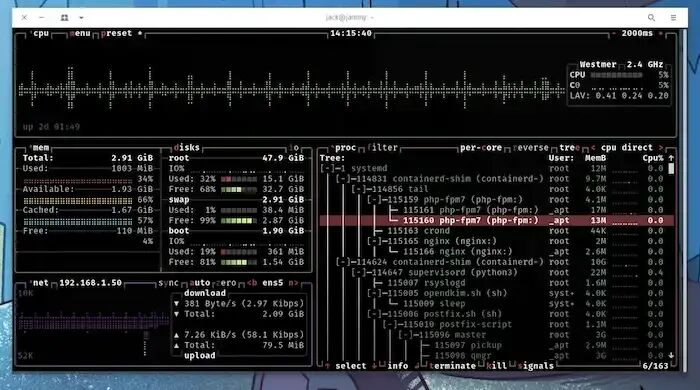This screenshot has width=700, height=390.
Task: Toggle the tree view option
Action: [x=570, y=148]
